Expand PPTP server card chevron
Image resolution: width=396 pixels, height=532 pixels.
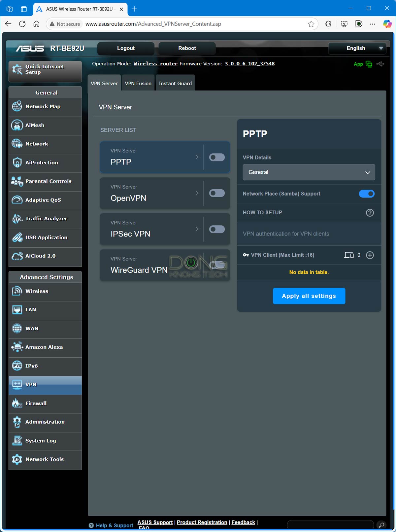coord(197,157)
